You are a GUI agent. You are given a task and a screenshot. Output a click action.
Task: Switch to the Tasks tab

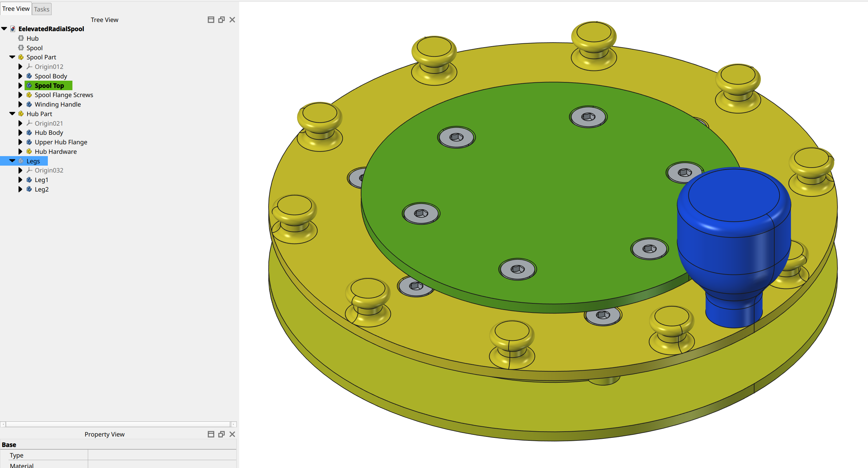[x=41, y=9]
